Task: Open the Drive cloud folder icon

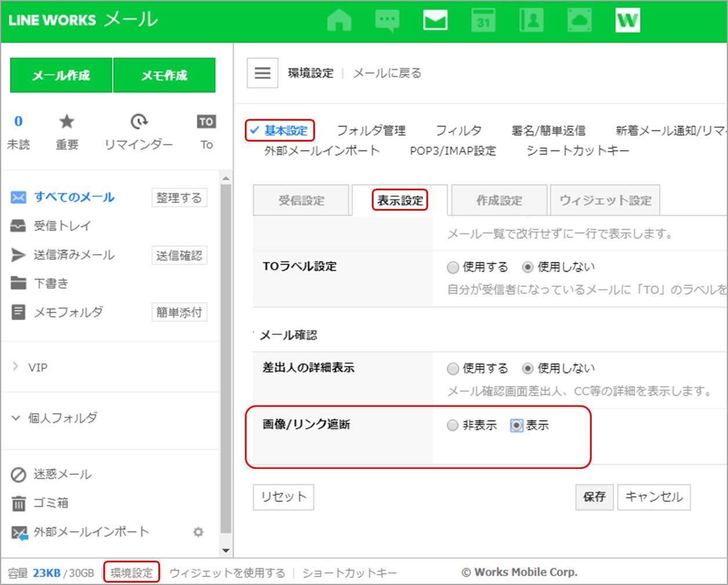Action: pos(579,21)
